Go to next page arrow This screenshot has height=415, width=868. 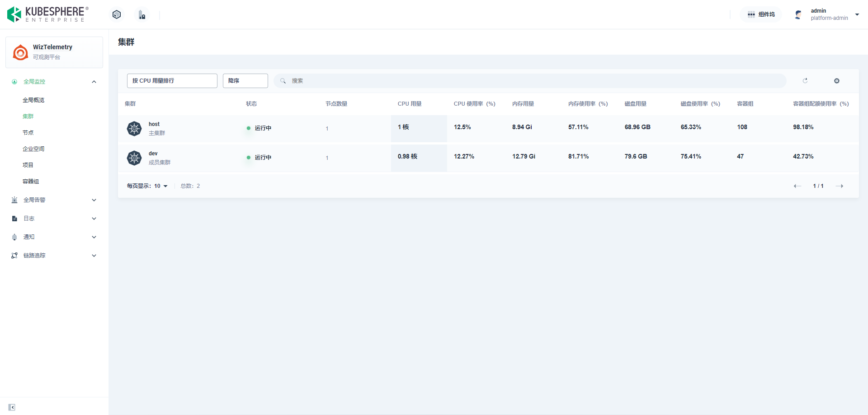tap(840, 186)
